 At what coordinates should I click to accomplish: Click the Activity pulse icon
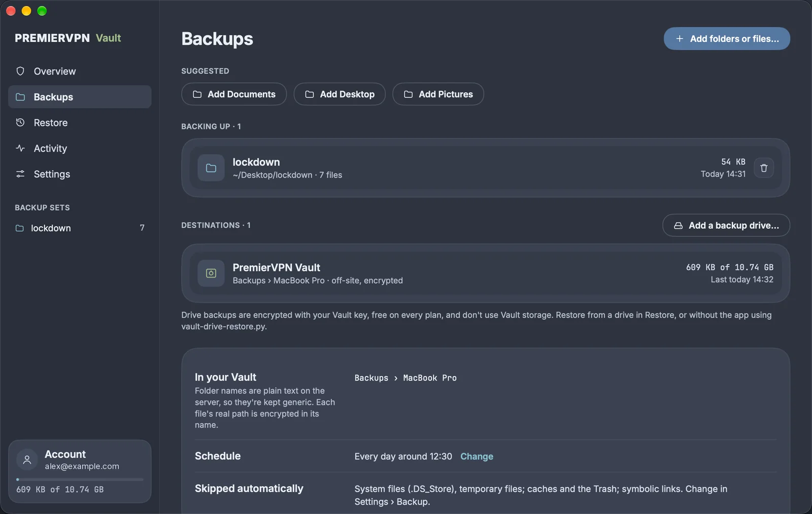(20, 148)
